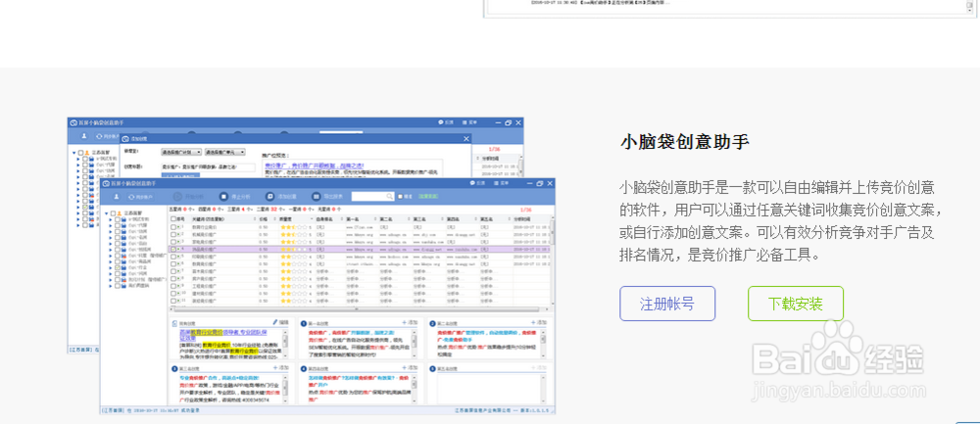Check the 序号 select-all header checkbox
980x424 pixels.
(x=173, y=219)
